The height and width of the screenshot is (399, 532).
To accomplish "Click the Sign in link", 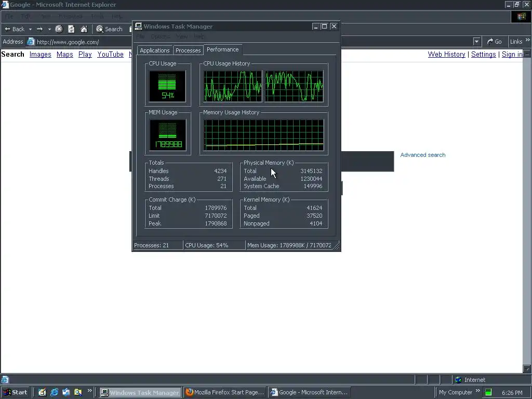I will point(512,54).
